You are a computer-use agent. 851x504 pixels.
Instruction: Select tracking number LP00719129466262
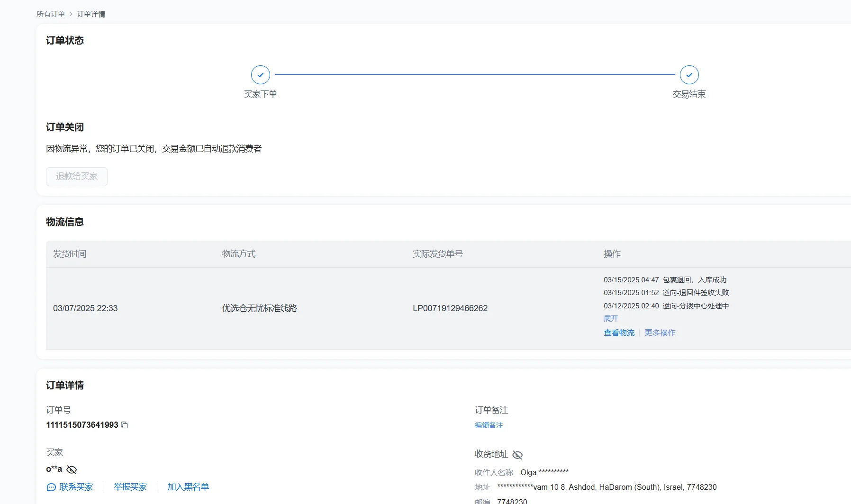[450, 308]
